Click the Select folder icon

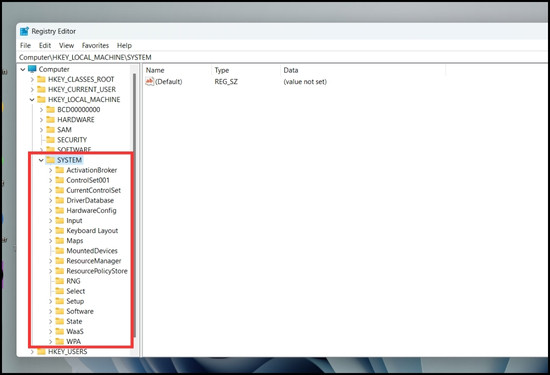pyautogui.click(x=60, y=291)
